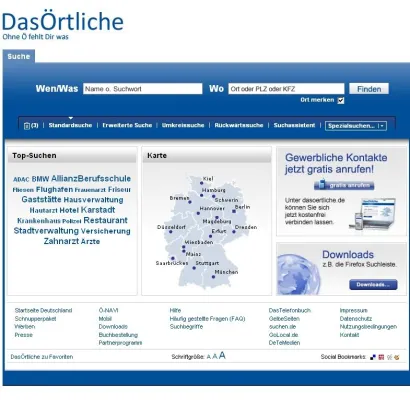
Task: Click Krankenhaus in Top-Suchen
Action: (x=39, y=221)
